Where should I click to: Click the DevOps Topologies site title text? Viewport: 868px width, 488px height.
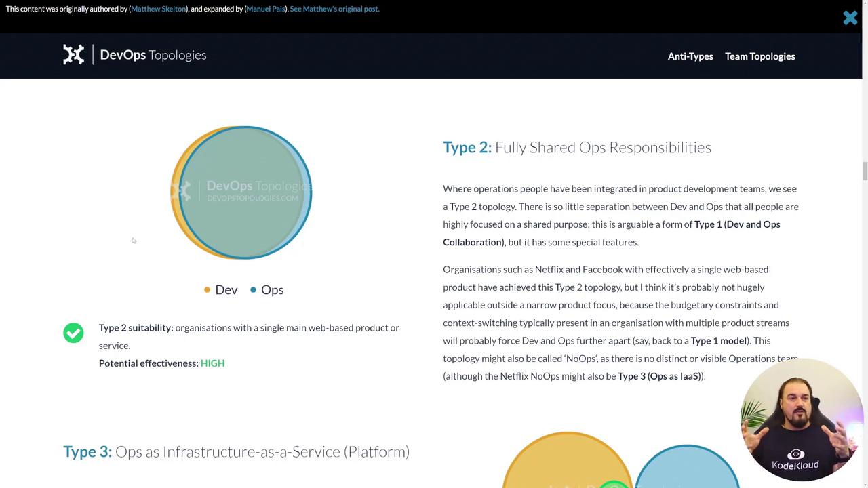153,55
